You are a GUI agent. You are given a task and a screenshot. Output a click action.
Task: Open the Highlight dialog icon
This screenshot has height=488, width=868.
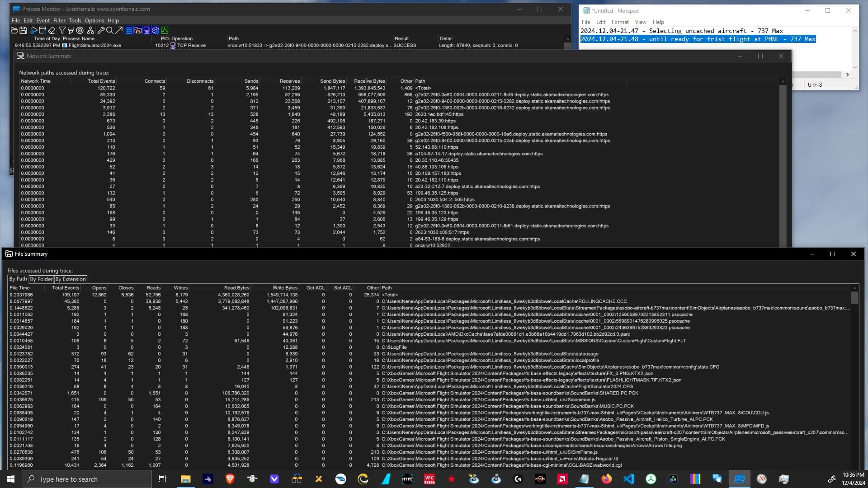[x=71, y=30]
